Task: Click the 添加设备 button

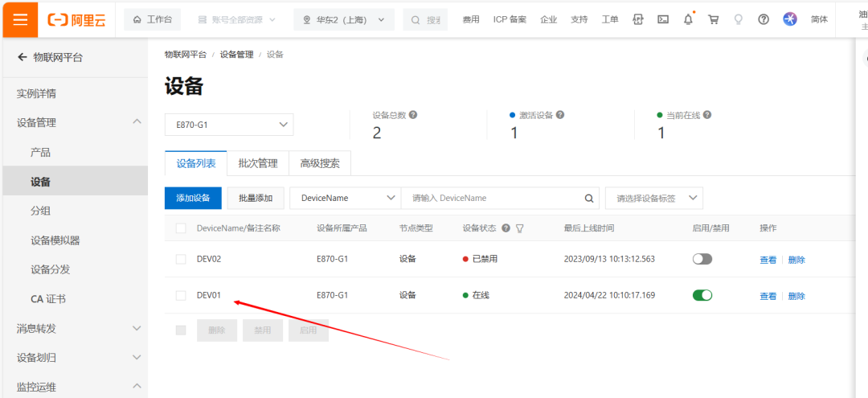Action: tap(193, 198)
